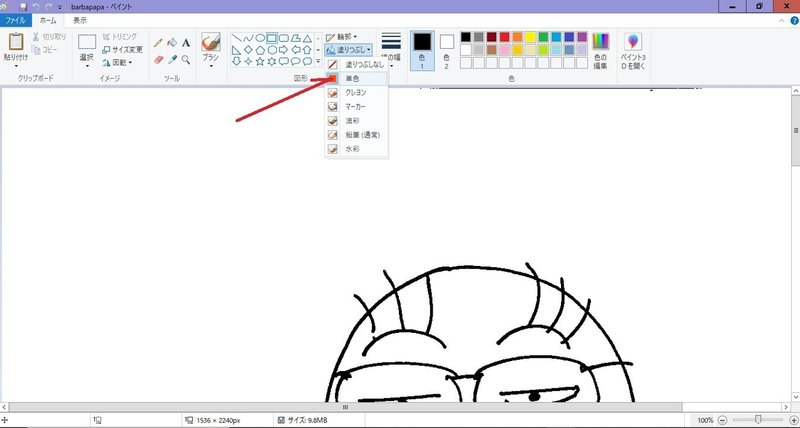Choose the Rectangle shape
The height and width of the screenshot is (428, 800).
coord(272,38)
